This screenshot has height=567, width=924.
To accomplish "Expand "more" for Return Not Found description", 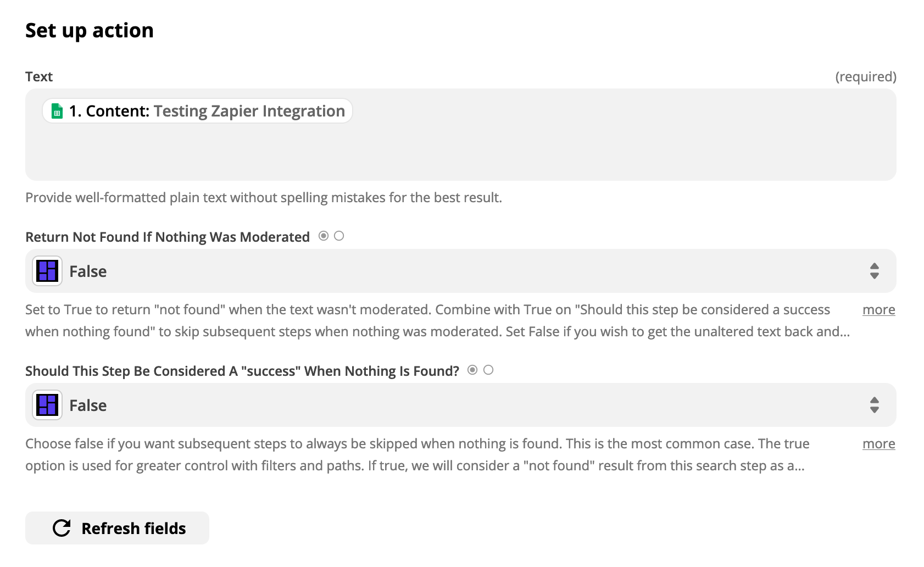I will (x=878, y=310).
